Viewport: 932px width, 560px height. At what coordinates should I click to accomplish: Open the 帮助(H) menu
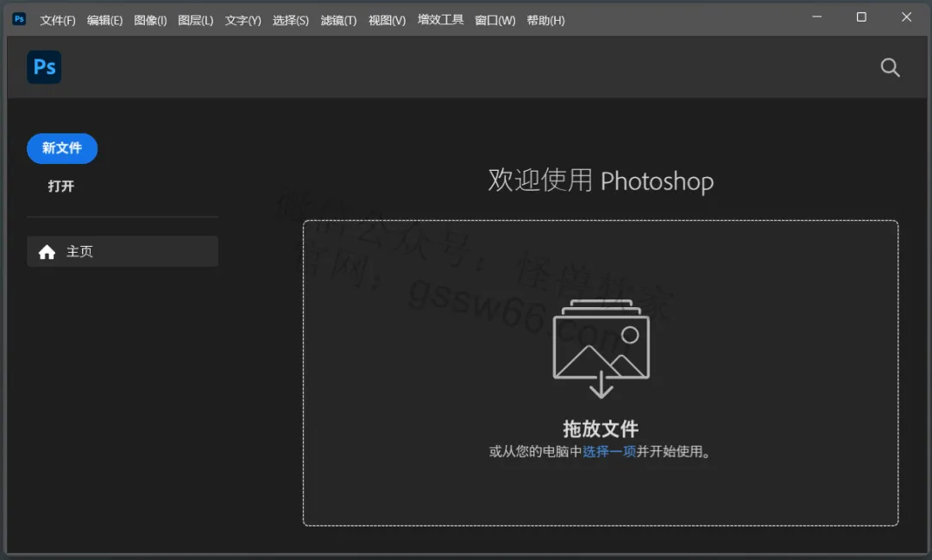(545, 20)
